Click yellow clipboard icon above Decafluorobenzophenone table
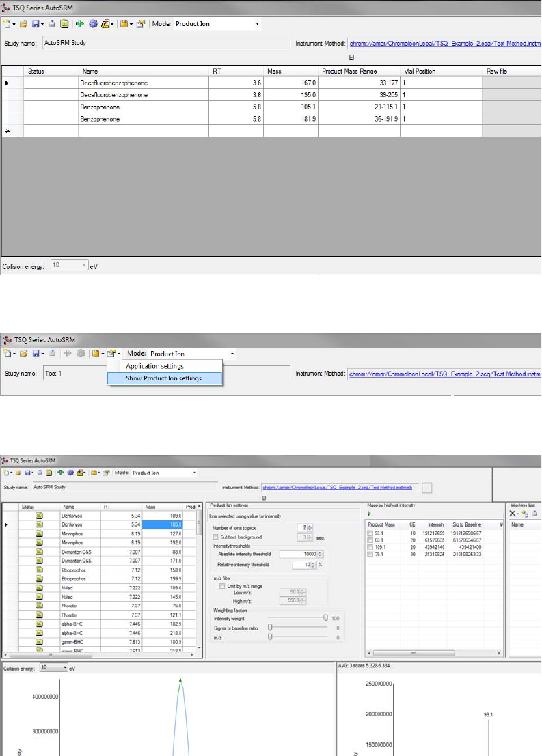The image size is (542, 756). coord(124,24)
